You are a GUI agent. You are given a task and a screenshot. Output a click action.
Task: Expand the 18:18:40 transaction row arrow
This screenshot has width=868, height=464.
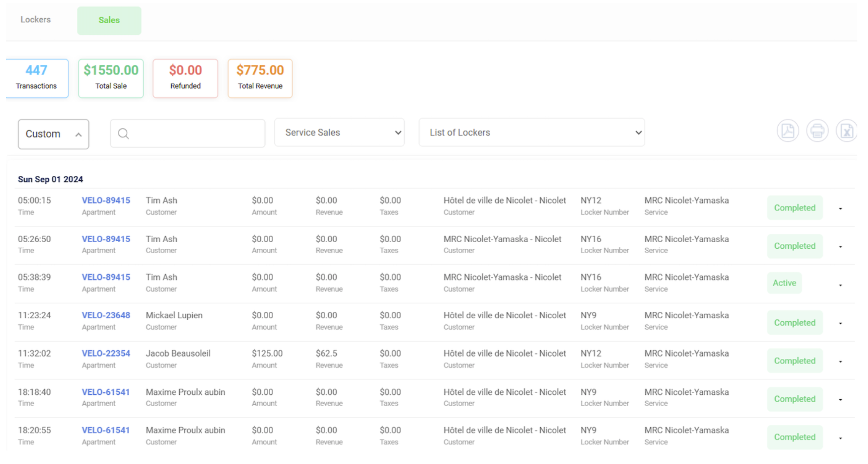[841, 400]
